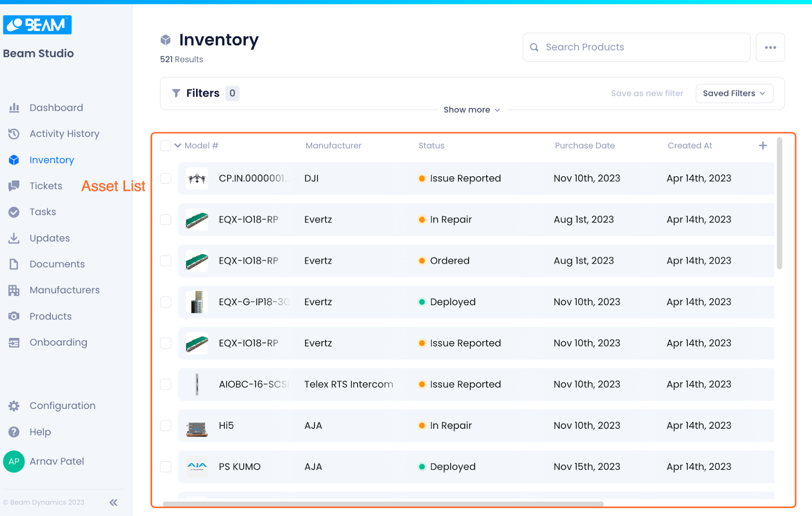
Task: Sort by Manufacturer column header
Action: tap(333, 146)
